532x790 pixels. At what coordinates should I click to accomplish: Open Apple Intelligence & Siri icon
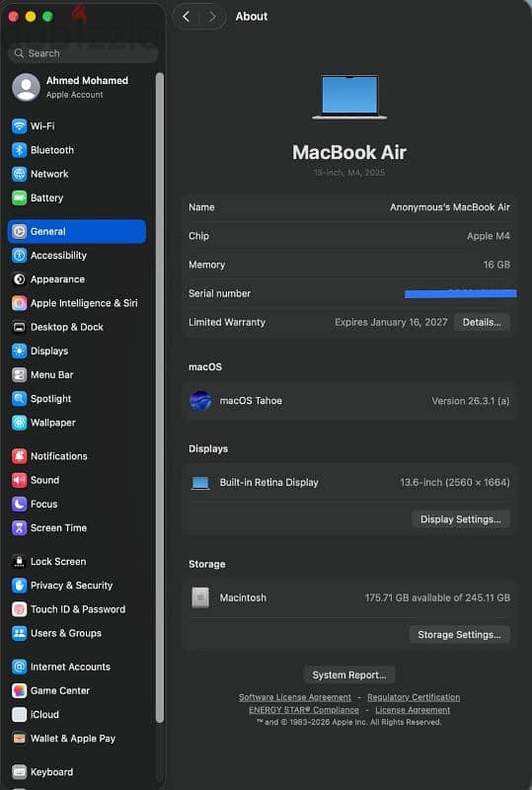click(x=19, y=303)
